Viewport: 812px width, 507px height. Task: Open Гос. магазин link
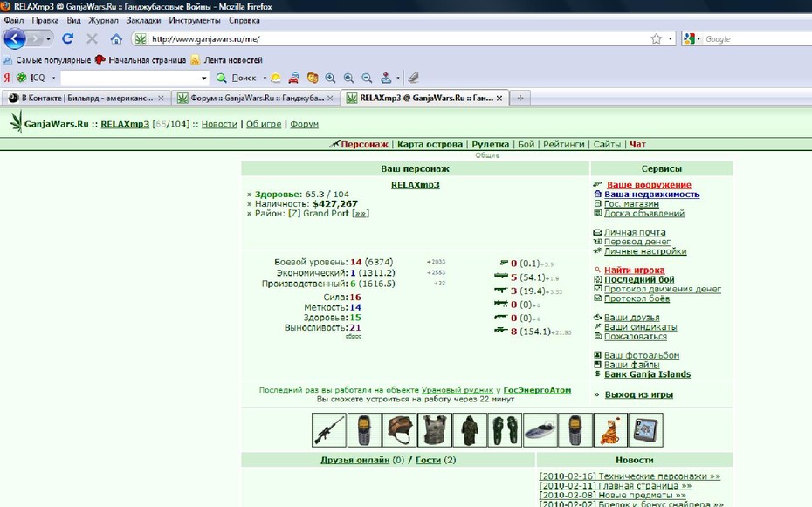631,204
